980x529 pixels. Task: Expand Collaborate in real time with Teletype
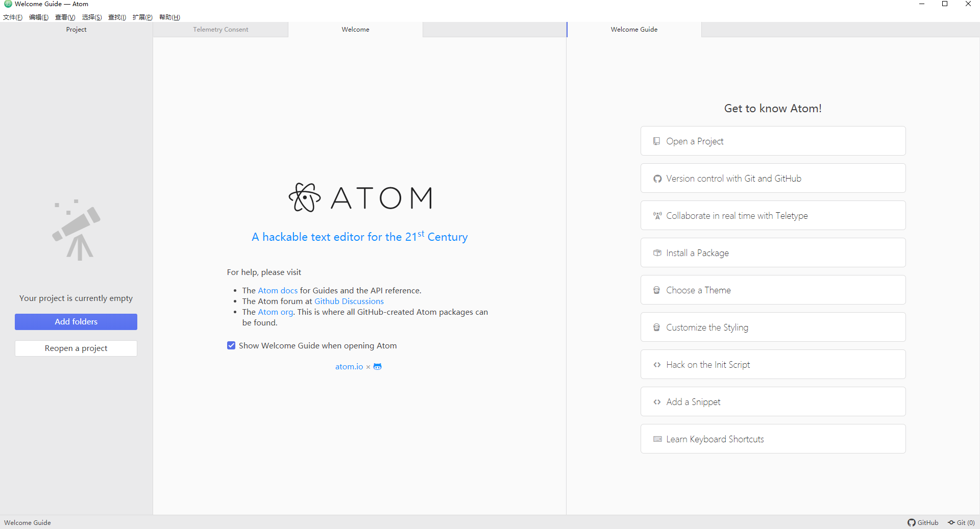point(773,215)
